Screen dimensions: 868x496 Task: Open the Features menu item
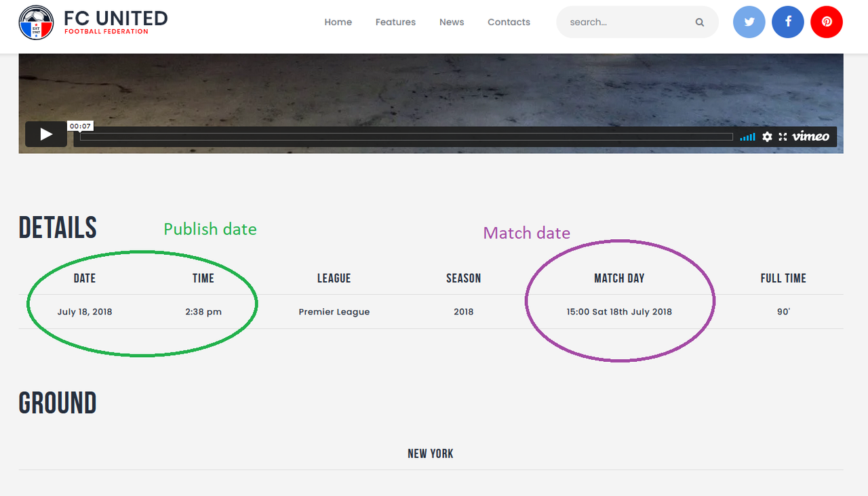coord(395,22)
